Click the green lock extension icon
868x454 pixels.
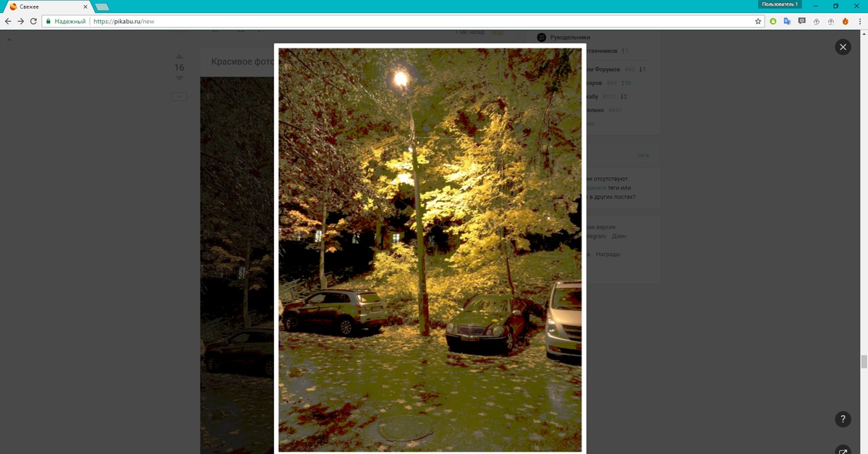coord(773,22)
